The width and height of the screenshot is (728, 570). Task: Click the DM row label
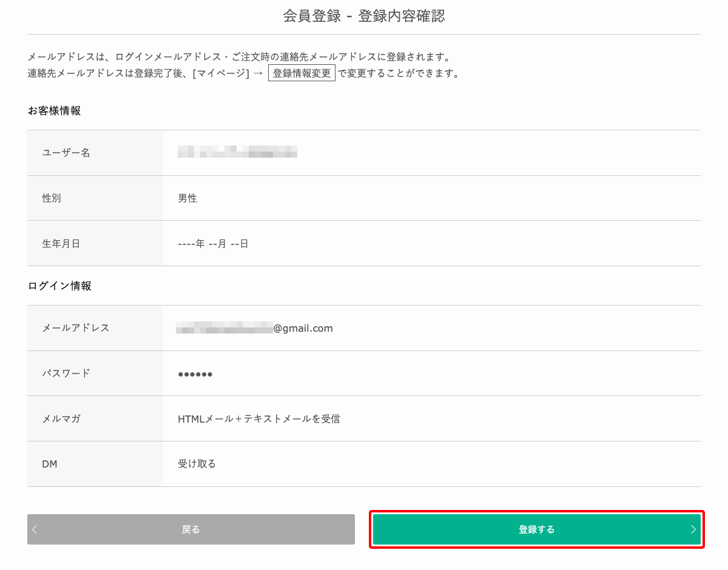pos(50,464)
